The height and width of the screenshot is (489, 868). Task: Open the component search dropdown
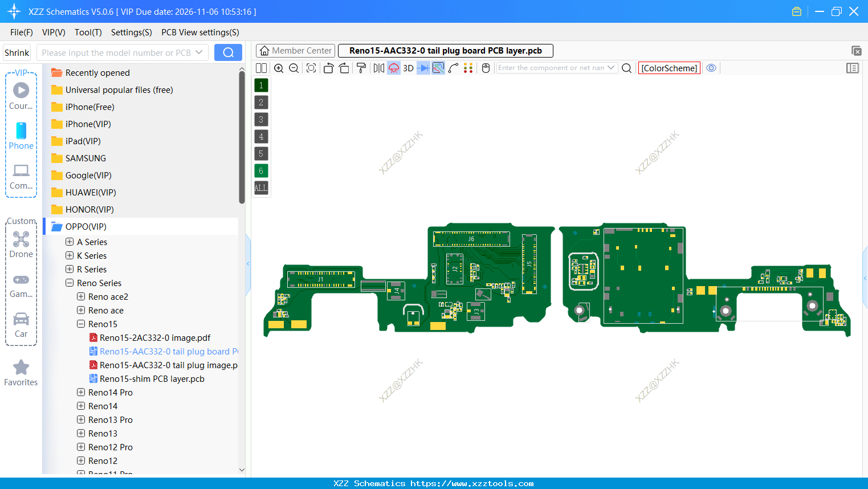611,67
